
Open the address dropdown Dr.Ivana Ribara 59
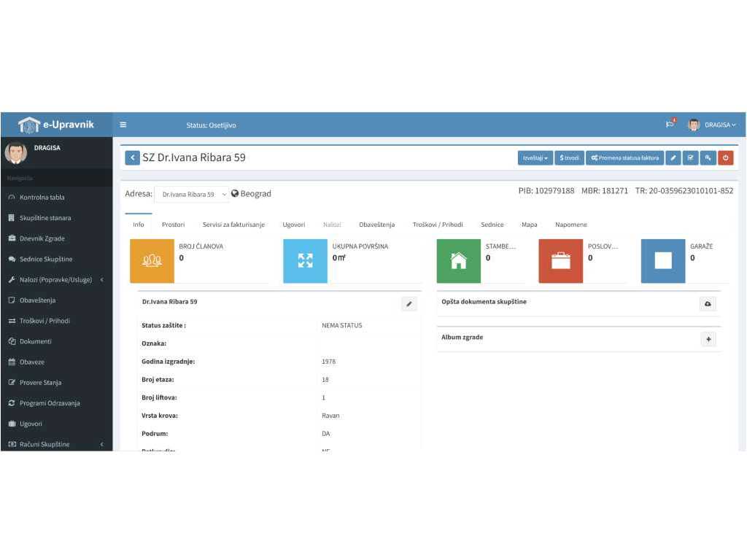193,195
